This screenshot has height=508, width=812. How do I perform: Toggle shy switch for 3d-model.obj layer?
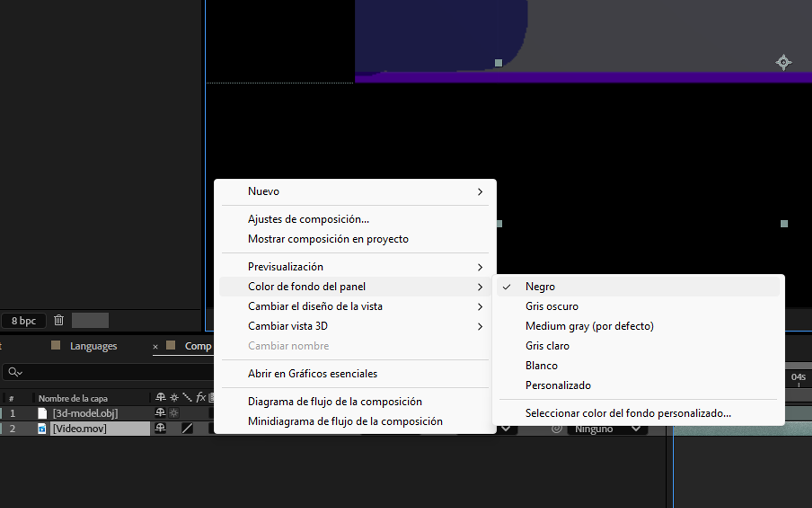pyautogui.click(x=160, y=413)
